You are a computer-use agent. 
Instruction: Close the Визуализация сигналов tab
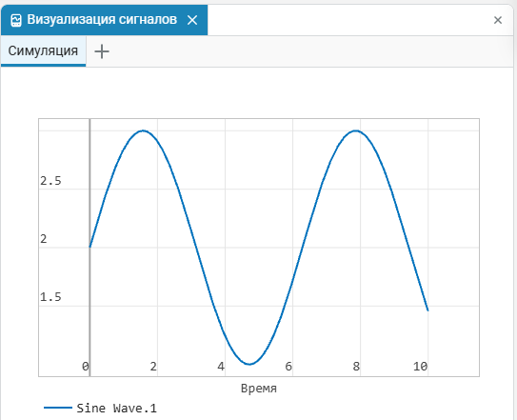point(192,20)
